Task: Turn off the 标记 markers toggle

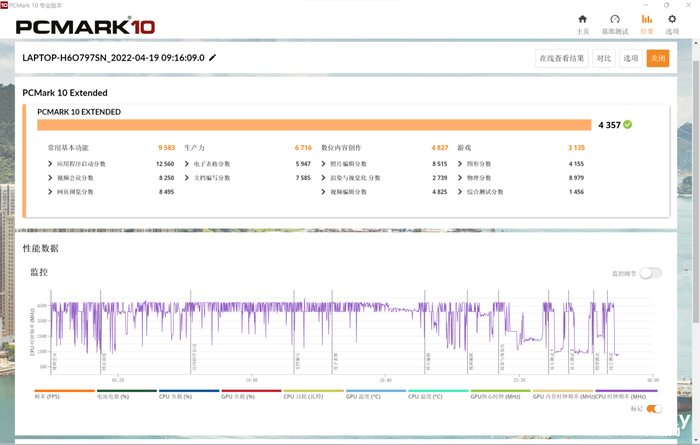Action: [x=654, y=408]
